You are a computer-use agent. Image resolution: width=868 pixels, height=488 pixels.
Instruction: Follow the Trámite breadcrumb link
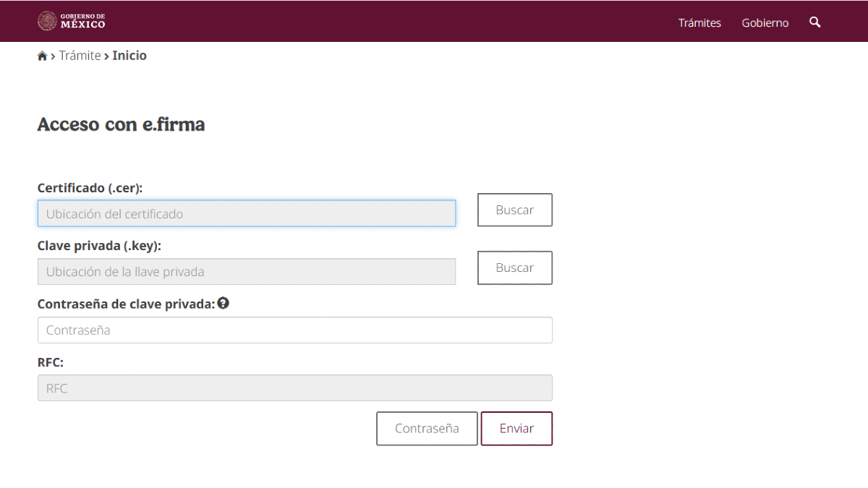[x=80, y=56]
